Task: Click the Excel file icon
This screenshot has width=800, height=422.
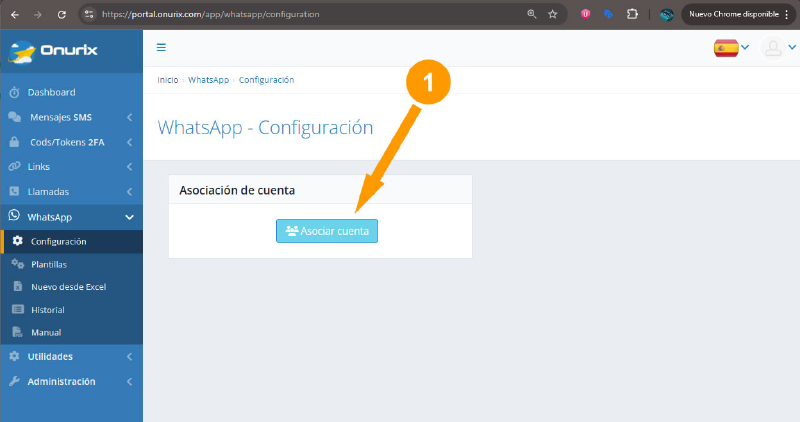Action: click(18, 286)
